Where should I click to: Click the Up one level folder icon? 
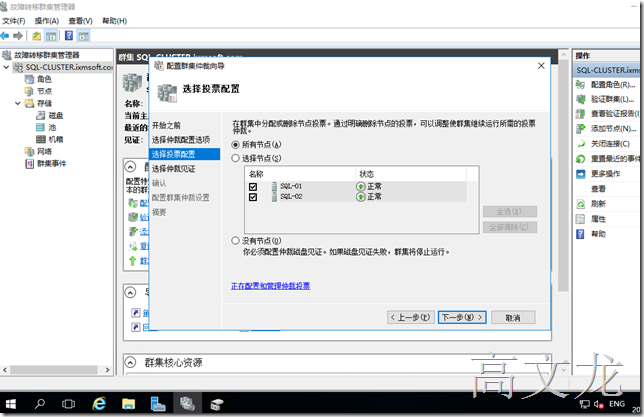point(37,36)
